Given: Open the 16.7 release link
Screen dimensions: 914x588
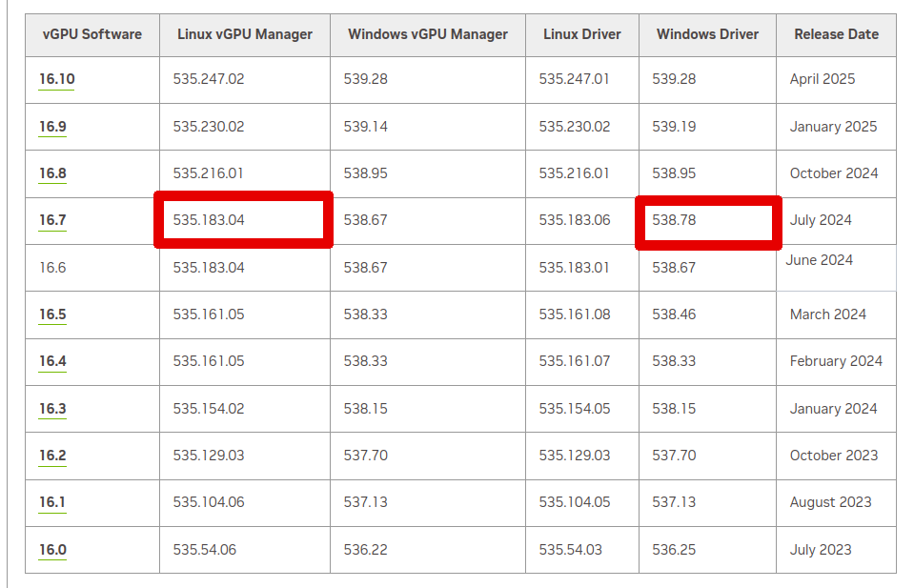Looking at the screenshot, I should (52, 220).
